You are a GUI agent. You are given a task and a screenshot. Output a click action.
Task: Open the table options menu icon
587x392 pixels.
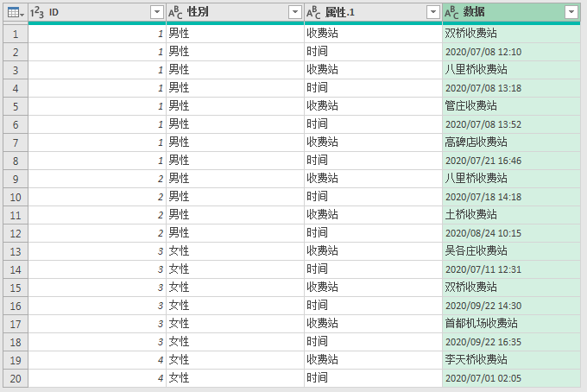[x=16, y=13]
